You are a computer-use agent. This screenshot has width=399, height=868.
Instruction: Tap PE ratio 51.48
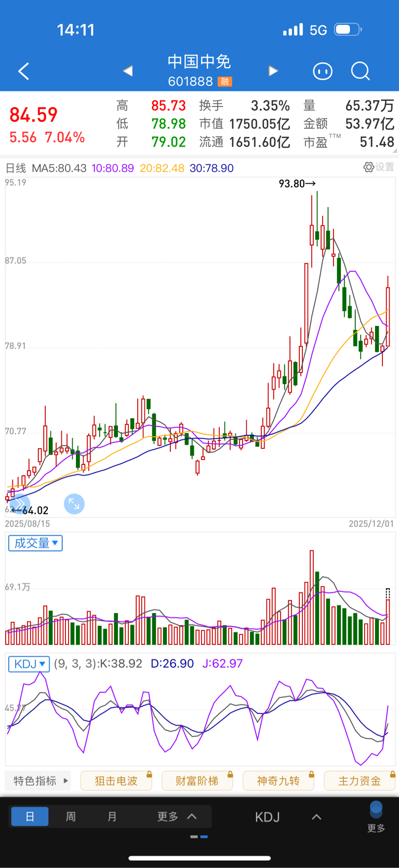point(377,142)
